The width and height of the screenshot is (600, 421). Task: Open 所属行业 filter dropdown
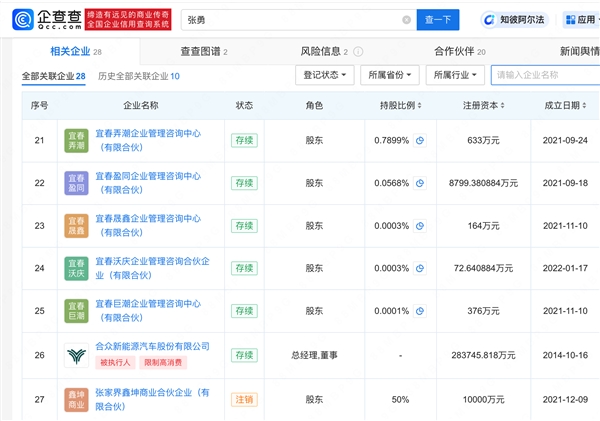455,75
